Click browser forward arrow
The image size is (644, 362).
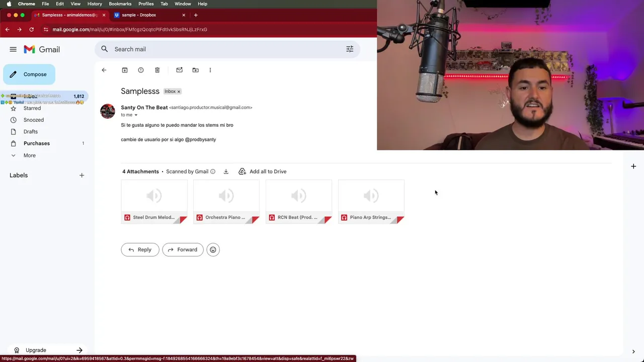[19, 30]
